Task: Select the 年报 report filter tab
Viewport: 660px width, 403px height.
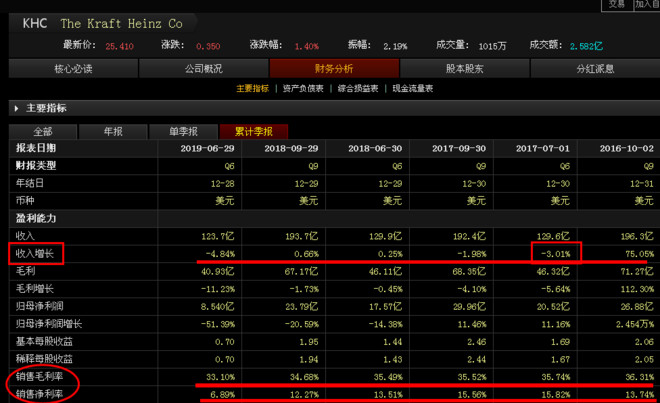Action: click(113, 131)
